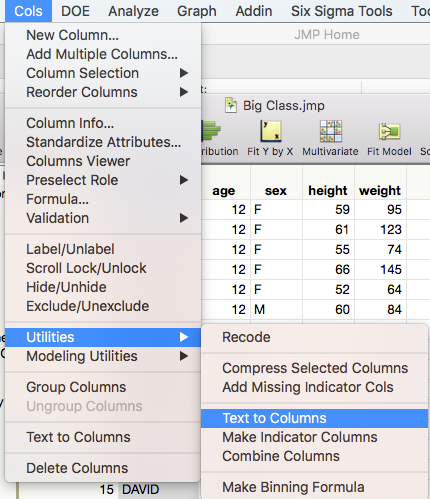The height and width of the screenshot is (499, 430).
Task: Click the Distribution bar chart icon
Action: [x=211, y=131]
